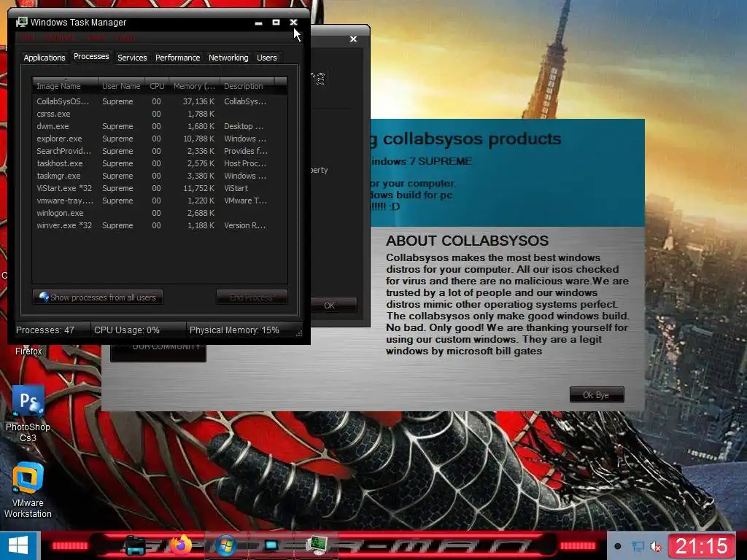The width and height of the screenshot is (747, 560).
Task: Click the round dot tray icon
Action: click(x=617, y=546)
